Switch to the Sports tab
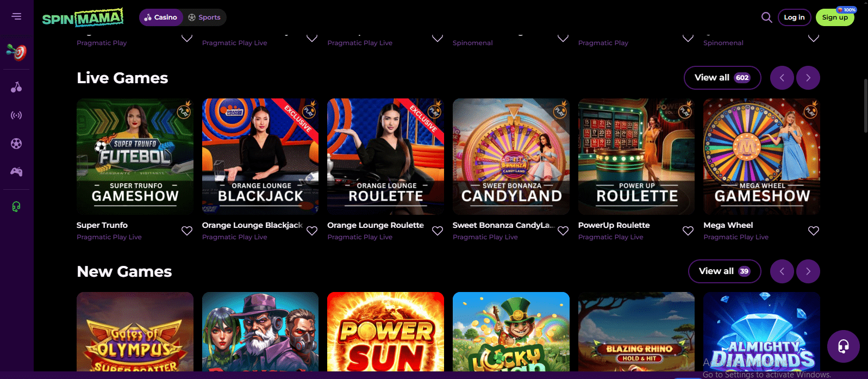The height and width of the screenshot is (379, 868). [x=204, y=17]
